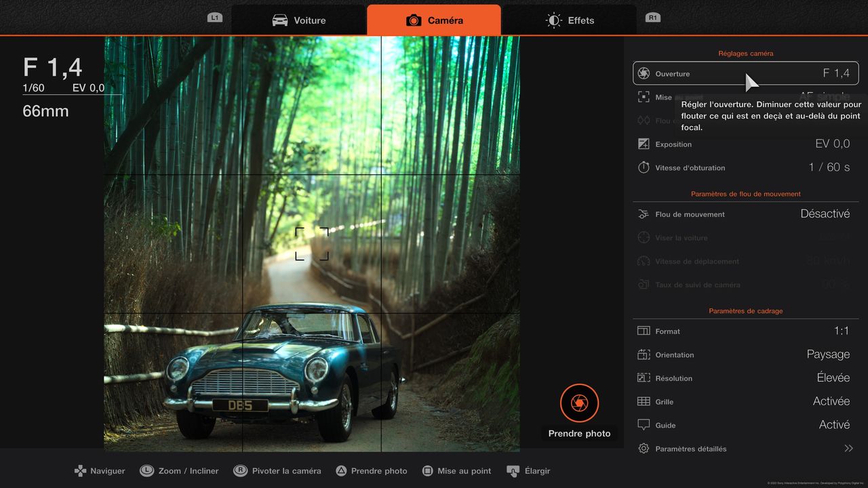This screenshot has width=868, height=488.
Task: Click the large F 1,4 overlay readout
Action: (x=52, y=67)
